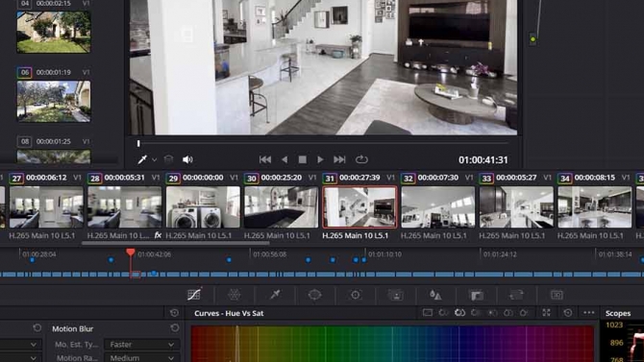Click the 01:00:56:08 ruler mark
The width and height of the screenshot is (644, 362).
point(269,254)
